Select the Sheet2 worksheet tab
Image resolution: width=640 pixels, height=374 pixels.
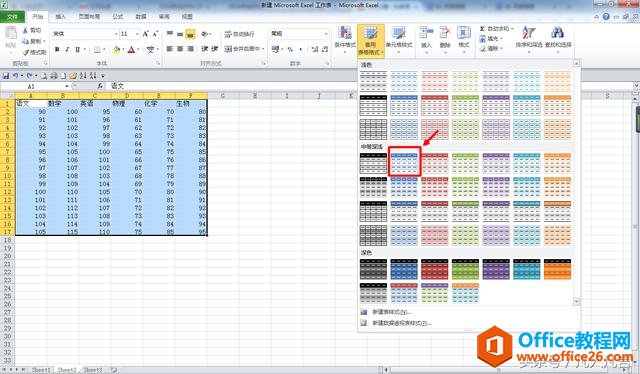point(67,370)
